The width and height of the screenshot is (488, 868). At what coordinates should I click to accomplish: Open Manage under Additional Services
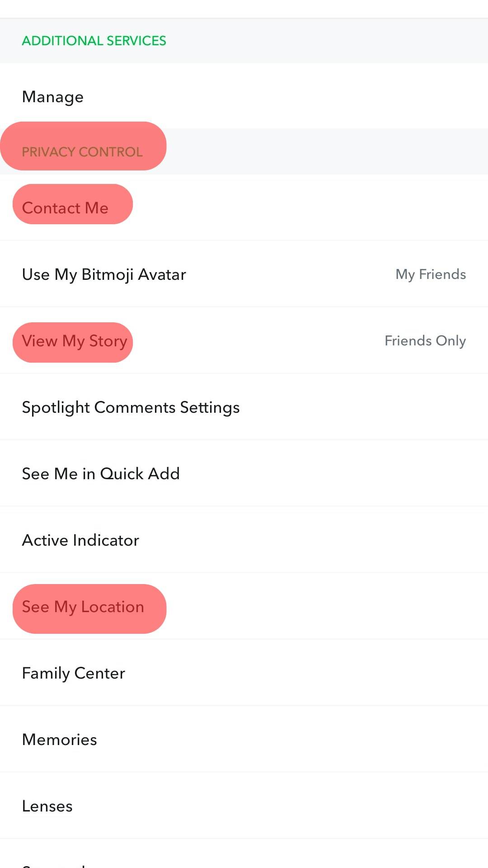pos(53,97)
